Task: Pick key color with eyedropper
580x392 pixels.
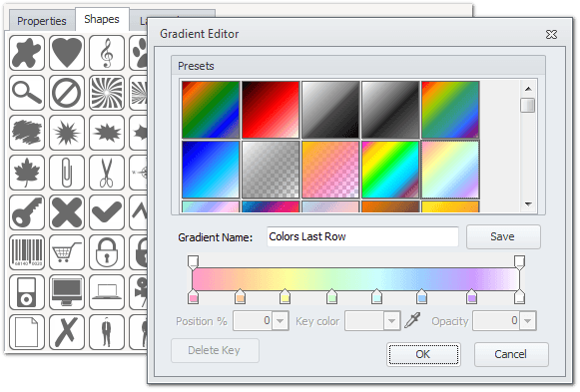Action: coord(412,320)
